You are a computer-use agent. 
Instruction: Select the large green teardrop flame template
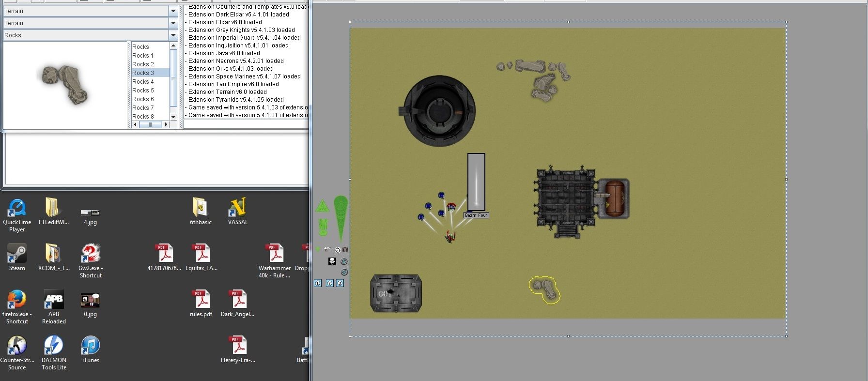341,218
